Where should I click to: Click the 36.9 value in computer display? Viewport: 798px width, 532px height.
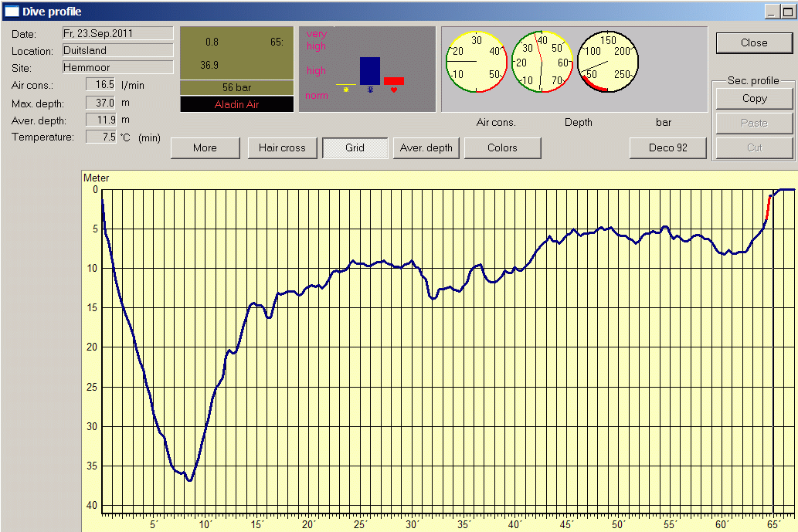[x=209, y=65]
